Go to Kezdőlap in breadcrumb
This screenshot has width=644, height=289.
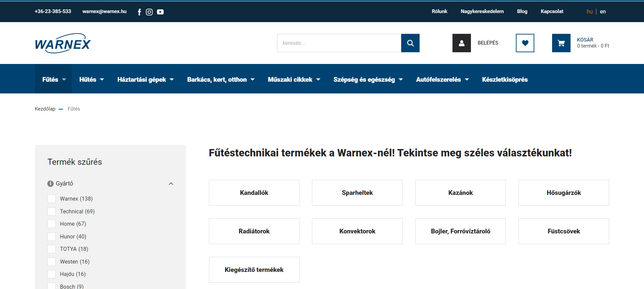[45, 109]
